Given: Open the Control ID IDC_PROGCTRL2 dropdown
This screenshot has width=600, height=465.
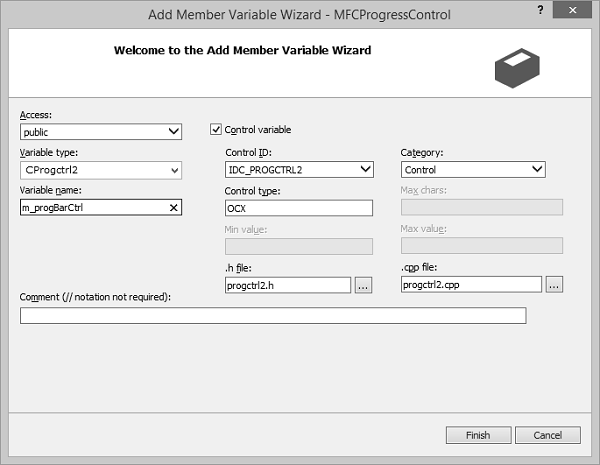Looking at the screenshot, I should (x=299, y=170).
